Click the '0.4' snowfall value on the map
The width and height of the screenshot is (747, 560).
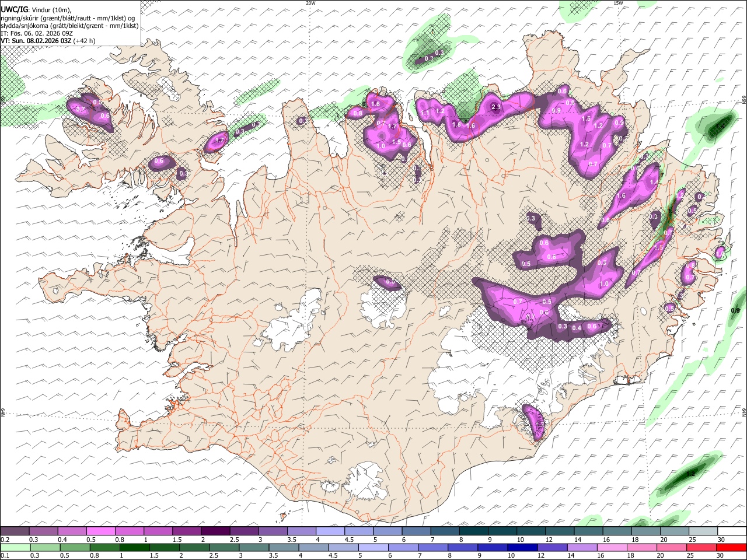pos(577,328)
